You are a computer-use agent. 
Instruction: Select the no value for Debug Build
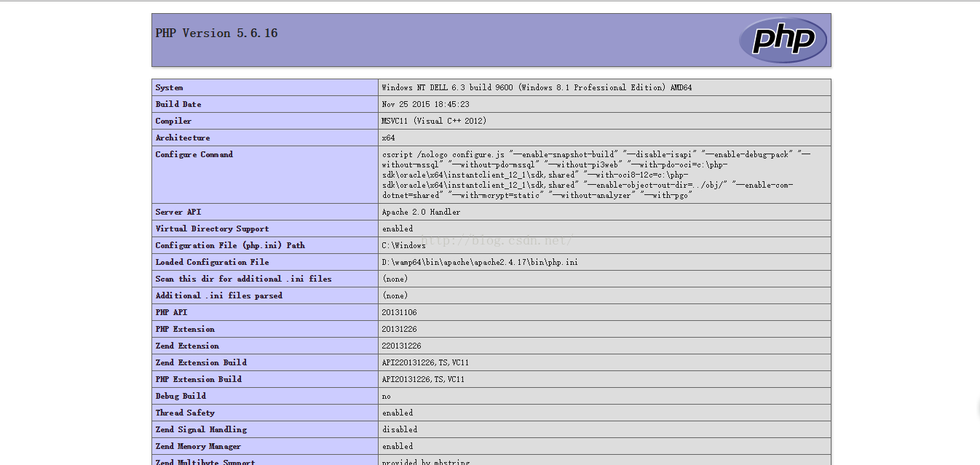386,396
